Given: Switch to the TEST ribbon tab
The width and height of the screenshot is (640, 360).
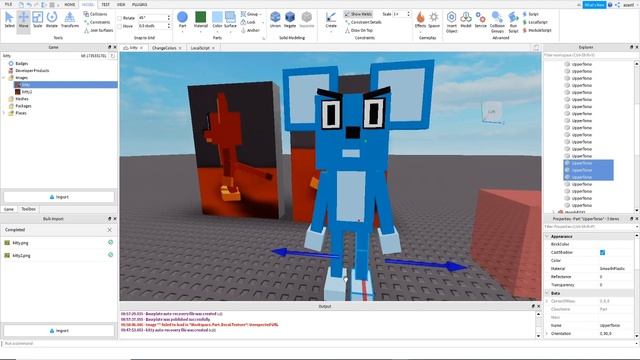Looking at the screenshot, I should [x=105, y=4].
